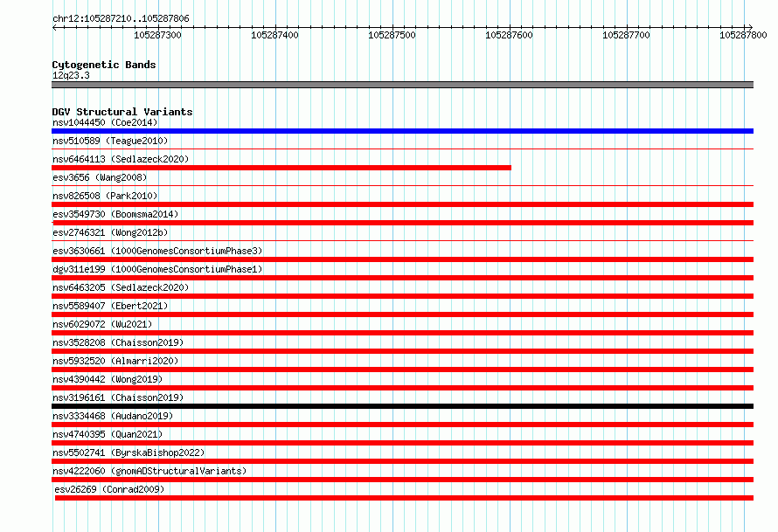Viewport: 778px width, 532px height.
Task: Open variant esv26269 (Conrad2009) label
Action: (x=109, y=489)
